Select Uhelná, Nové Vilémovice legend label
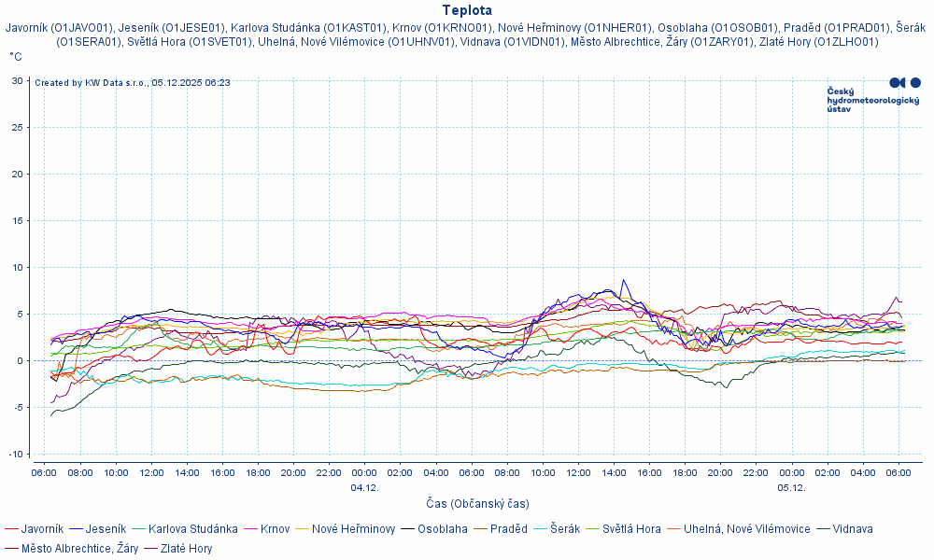This screenshot has height=560, width=934. [746, 529]
